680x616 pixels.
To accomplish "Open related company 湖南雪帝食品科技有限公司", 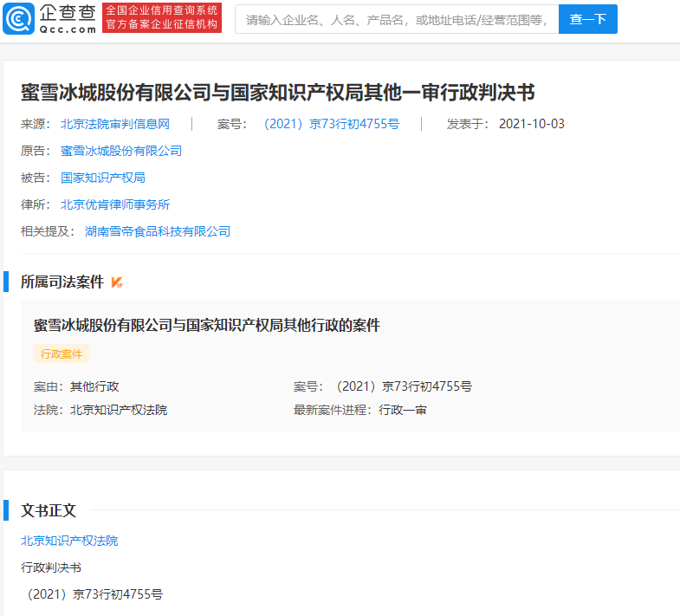I will click(x=158, y=231).
